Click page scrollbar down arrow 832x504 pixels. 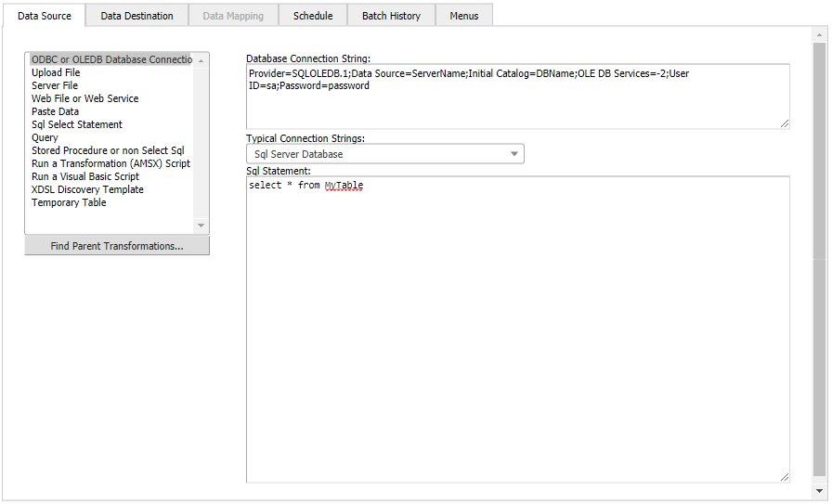[x=819, y=491]
